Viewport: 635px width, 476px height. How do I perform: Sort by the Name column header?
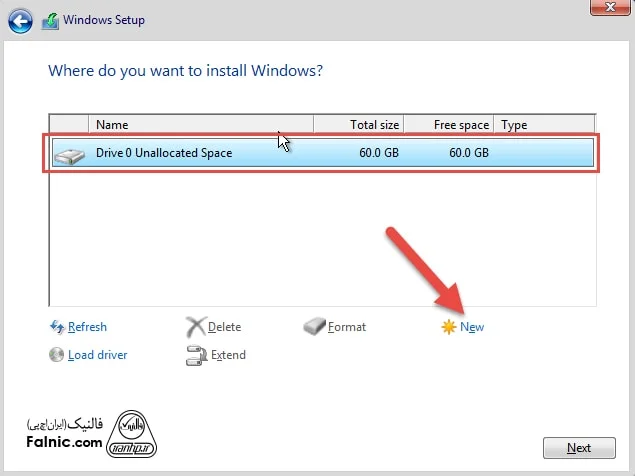coord(200,125)
